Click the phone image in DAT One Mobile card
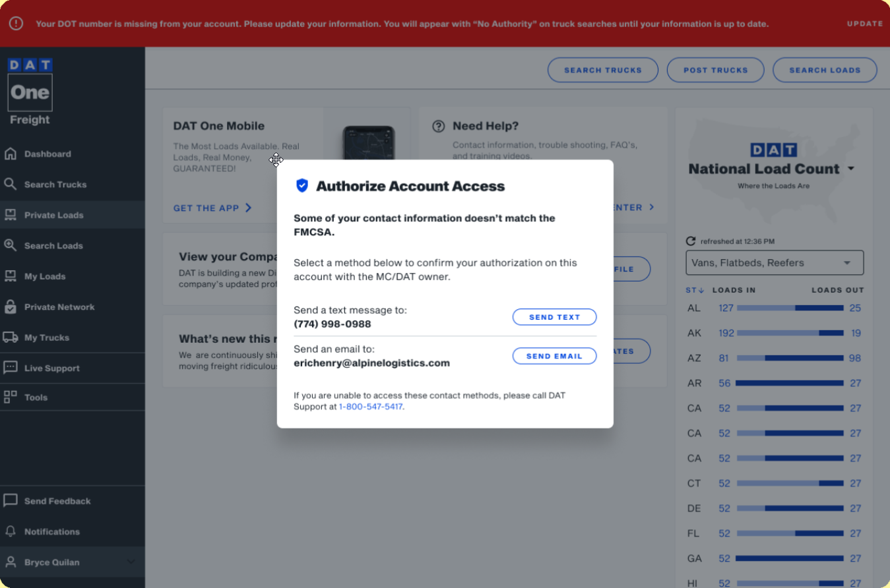Viewport: 890px width, 588px height. pyautogui.click(x=368, y=142)
